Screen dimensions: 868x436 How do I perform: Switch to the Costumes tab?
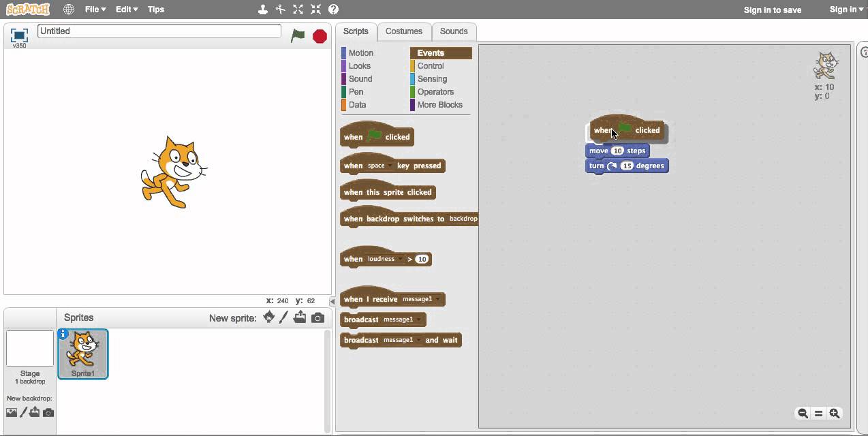tap(404, 31)
